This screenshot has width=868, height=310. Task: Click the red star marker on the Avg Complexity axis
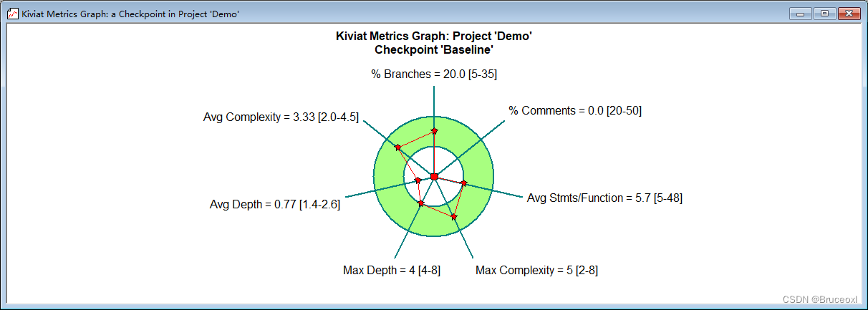coord(397,147)
